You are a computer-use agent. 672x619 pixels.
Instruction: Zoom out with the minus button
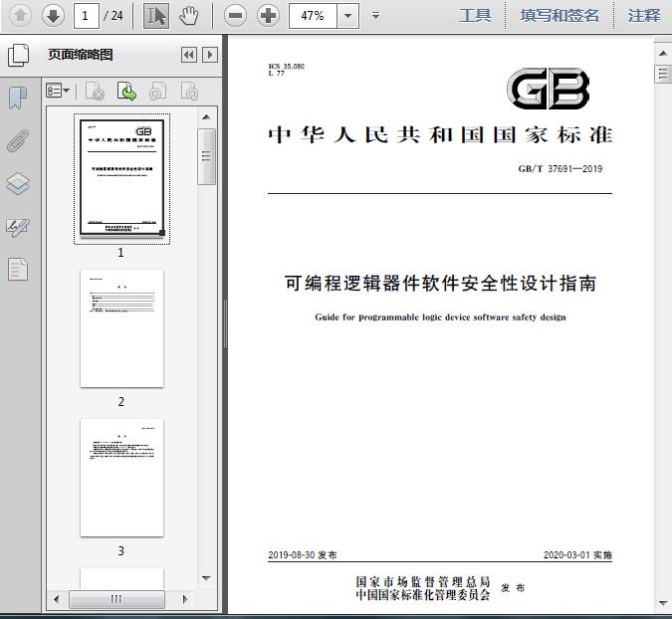coord(235,15)
